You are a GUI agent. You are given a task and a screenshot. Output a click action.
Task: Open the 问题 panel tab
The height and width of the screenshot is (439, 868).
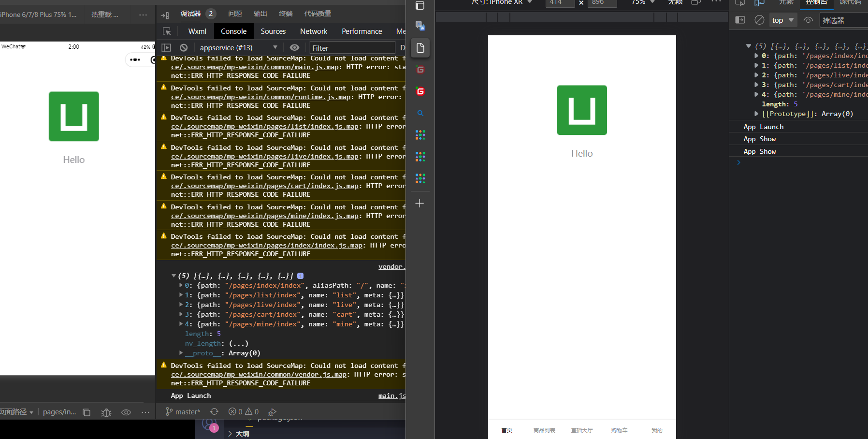tap(235, 14)
